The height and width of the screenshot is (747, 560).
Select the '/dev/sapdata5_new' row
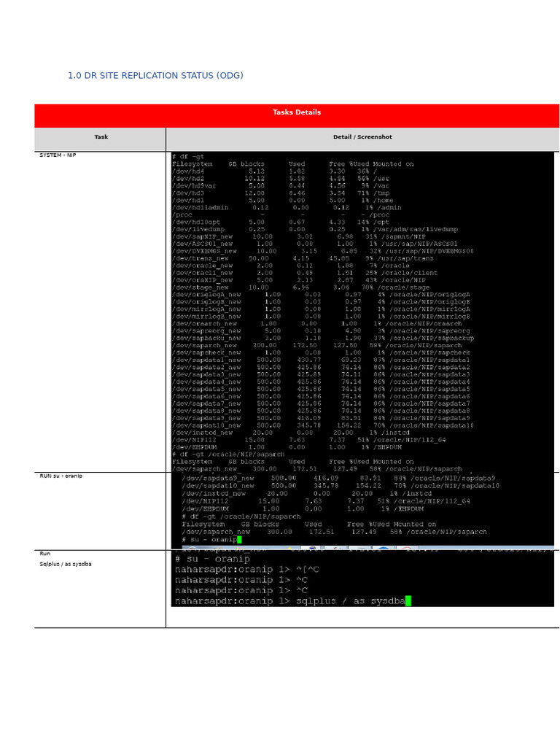point(321,390)
